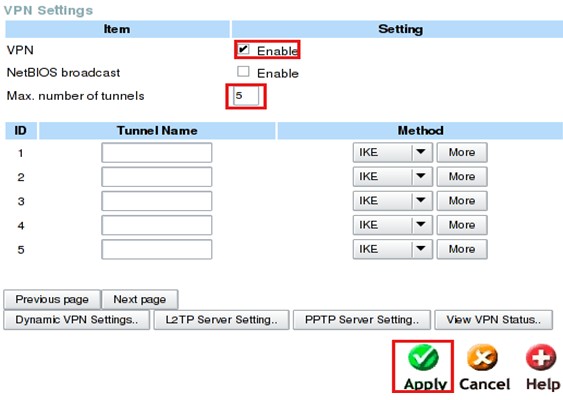Click the More button for tunnel 4
Screen dimensions: 563x400
click(462, 225)
